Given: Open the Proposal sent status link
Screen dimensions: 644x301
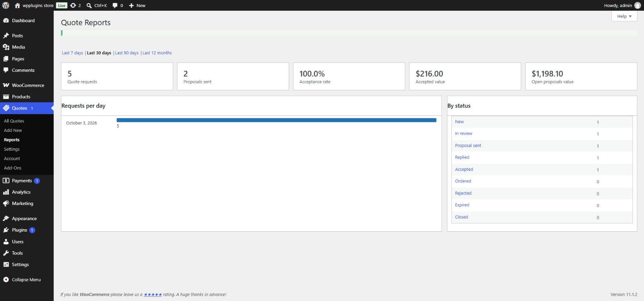Looking at the screenshot, I should [468, 146].
